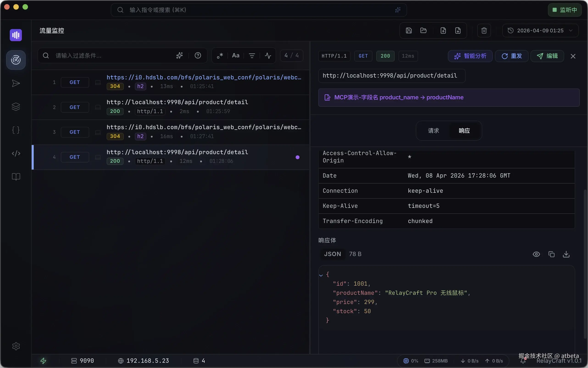This screenshot has height=368, width=588.
Task: Open the filter options lines icon
Action: point(252,56)
